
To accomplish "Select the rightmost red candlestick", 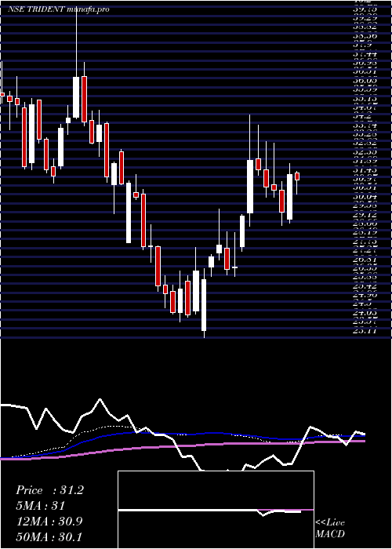I will [x=297, y=176].
